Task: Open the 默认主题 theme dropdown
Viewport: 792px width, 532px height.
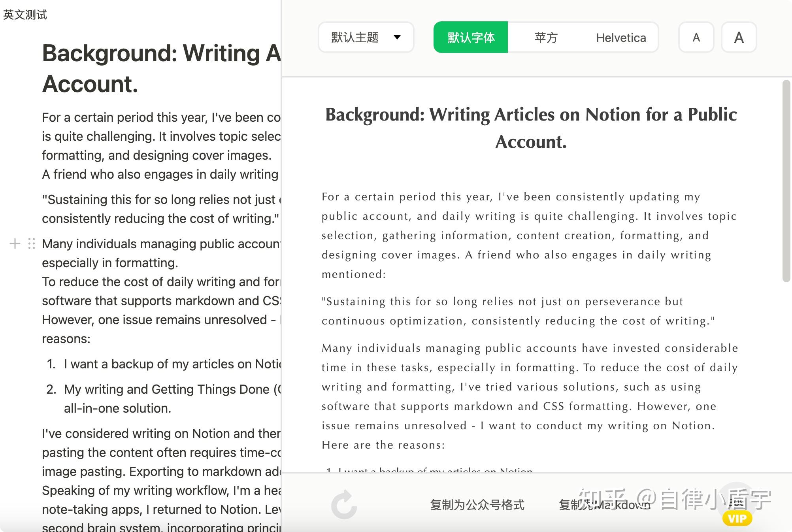Action: [366, 38]
